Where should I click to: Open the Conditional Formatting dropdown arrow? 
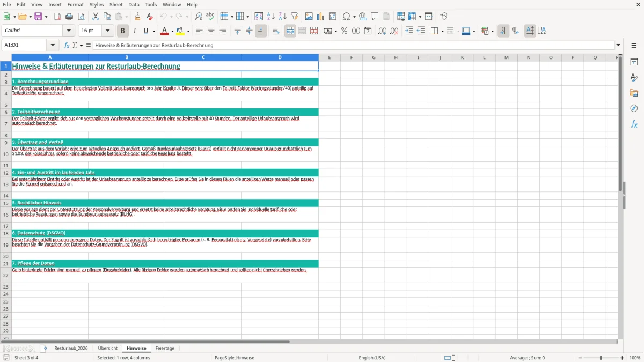click(x=492, y=31)
